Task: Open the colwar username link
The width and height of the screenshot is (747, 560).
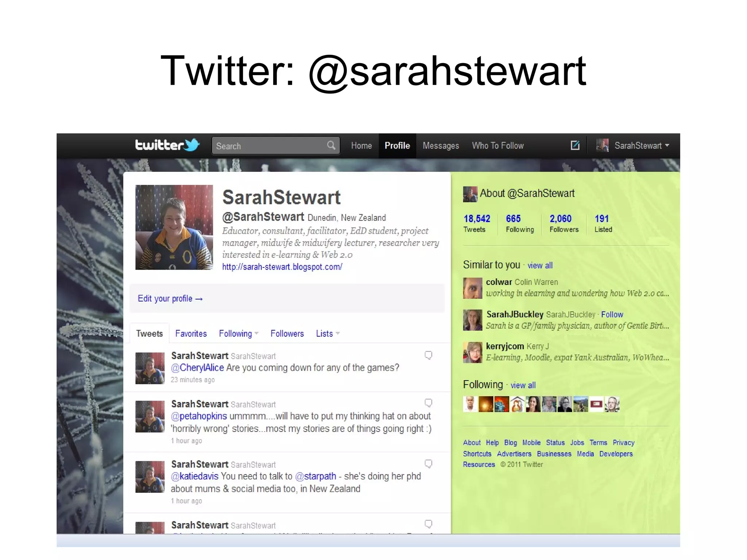Action: click(x=499, y=282)
